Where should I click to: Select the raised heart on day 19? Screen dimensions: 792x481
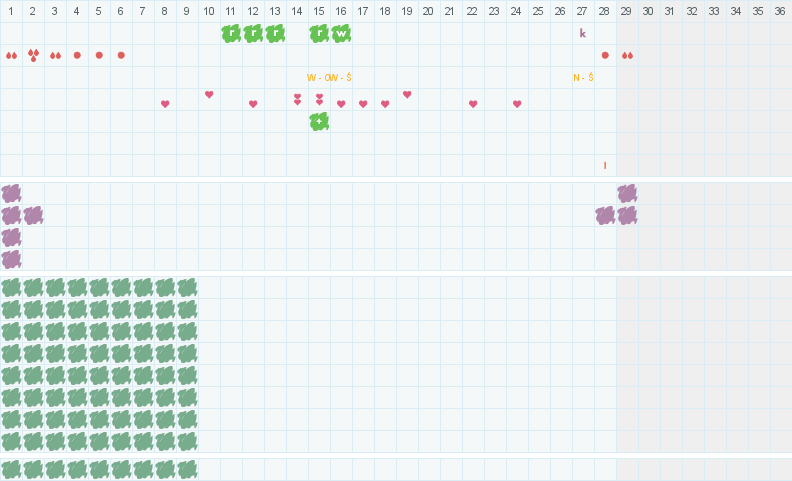pos(407,94)
